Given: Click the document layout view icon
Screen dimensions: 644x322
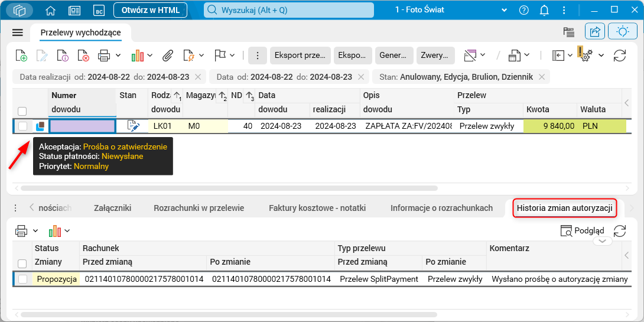Looking at the screenshot, I should [514, 55].
